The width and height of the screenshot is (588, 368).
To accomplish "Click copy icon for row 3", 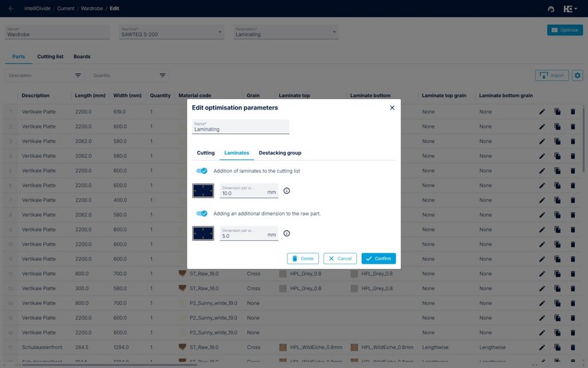I will click(557, 141).
